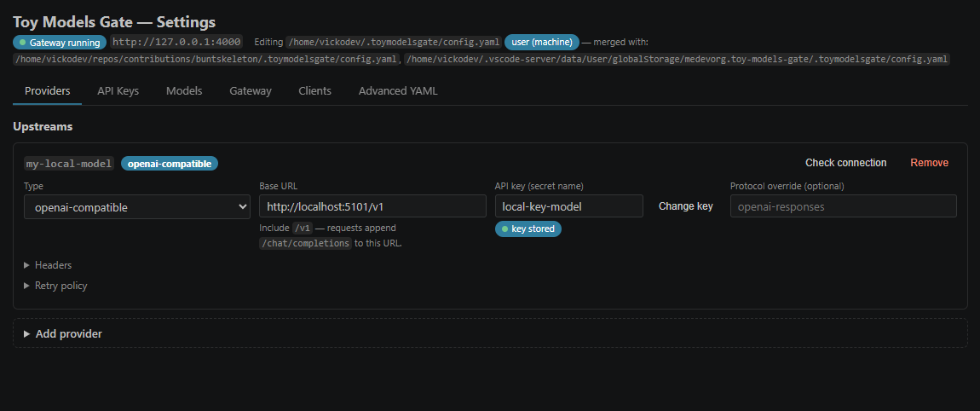This screenshot has height=411, width=980.
Task: Click the API key secret name field
Action: 568,205
